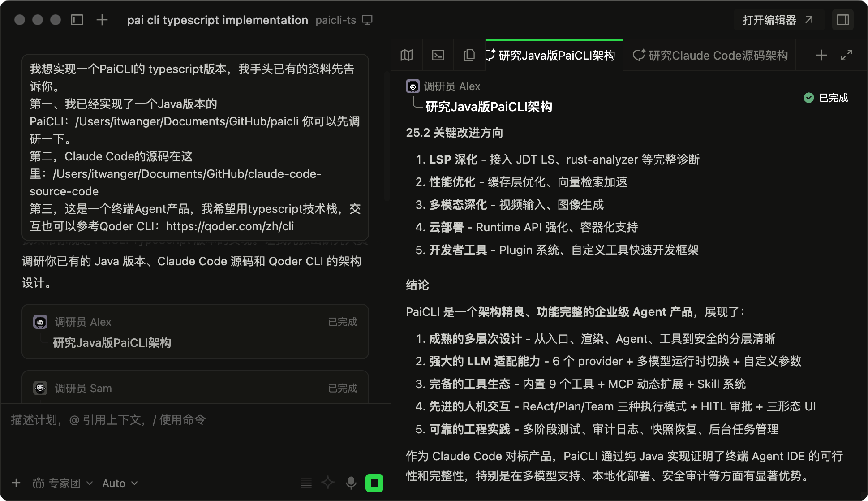Switch to the 研究Claude Code源码架构 tab

point(709,55)
